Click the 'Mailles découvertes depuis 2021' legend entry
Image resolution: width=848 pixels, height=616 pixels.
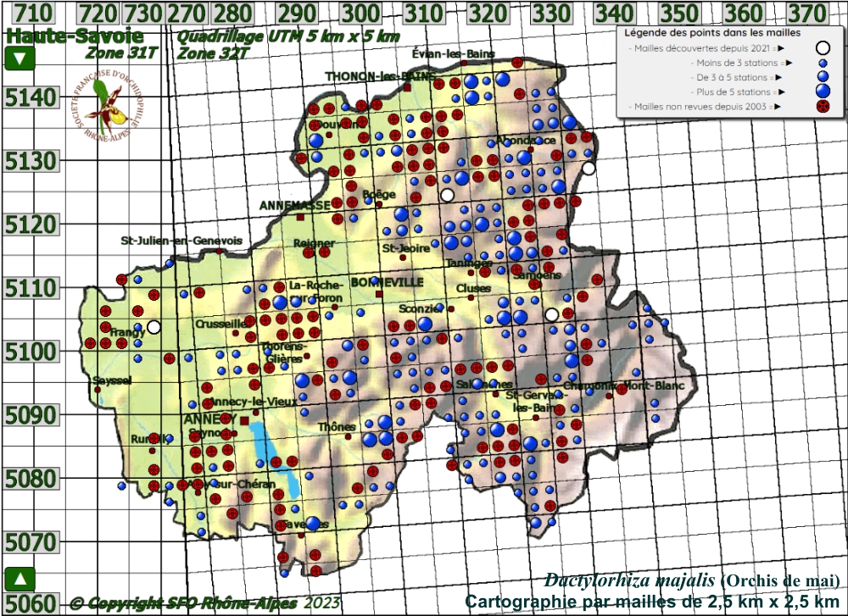pos(704,48)
